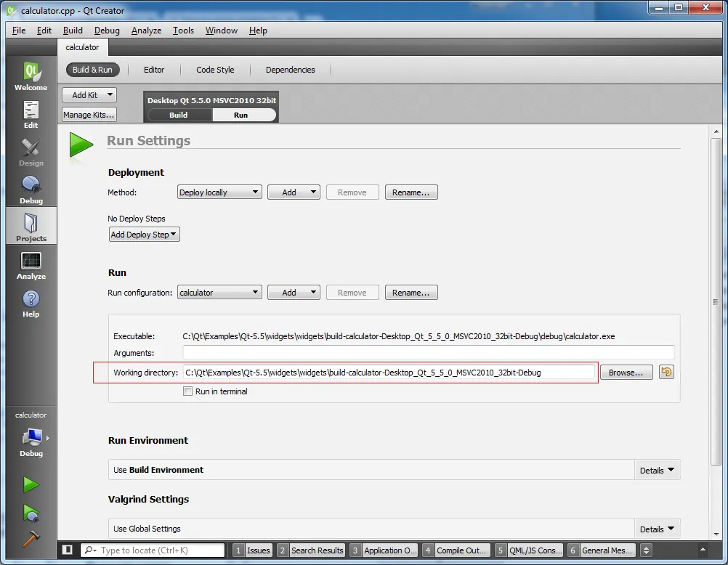The image size is (728, 565).
Task: Open the Compile Output pane
Action: pos(456,550)
